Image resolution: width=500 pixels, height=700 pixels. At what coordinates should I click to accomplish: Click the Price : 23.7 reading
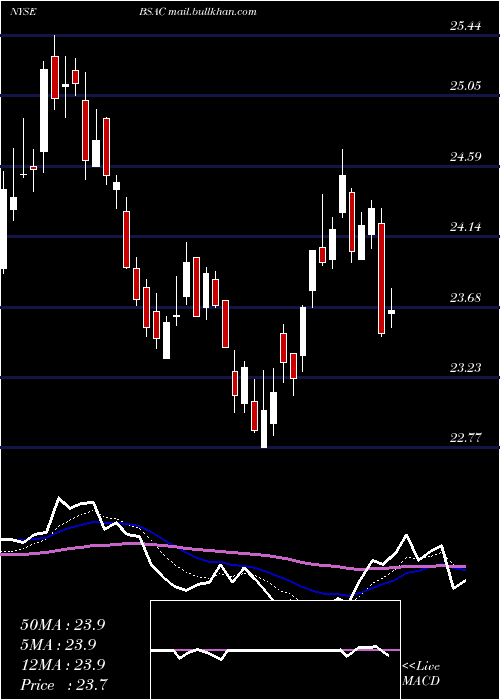(62, 685)
